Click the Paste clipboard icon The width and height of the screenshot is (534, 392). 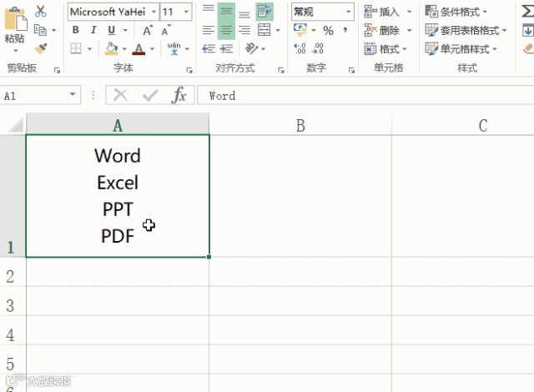coord(15,18)
